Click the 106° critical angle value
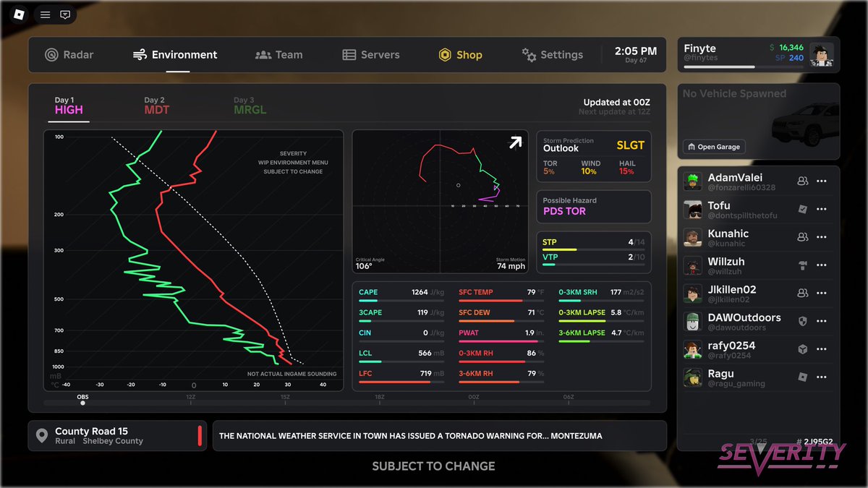Image resolution: width=868 pixels, height=488 pixels. 364,266
